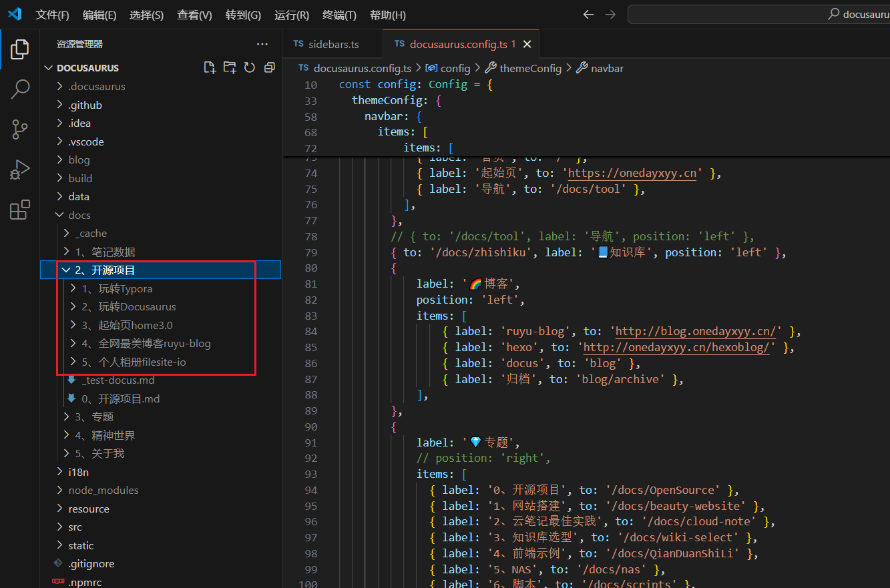Open the http://blog.onedayxyy.cn/ link
The image size is (890, 588).
pos(696,332)
